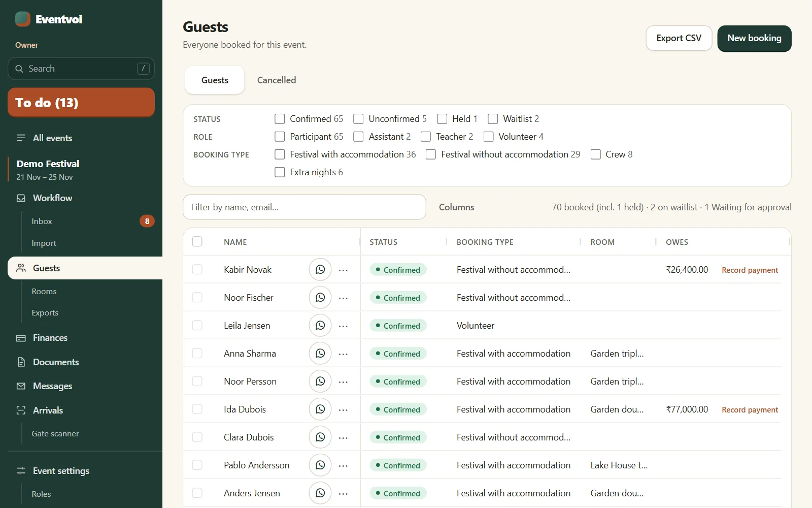Open WhatsApp chat for Noor Persson
Screen dimensions: 812x508
point(320,382)
